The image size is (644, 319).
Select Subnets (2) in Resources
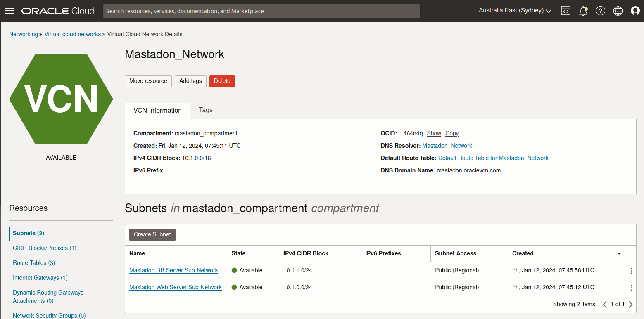29,233
